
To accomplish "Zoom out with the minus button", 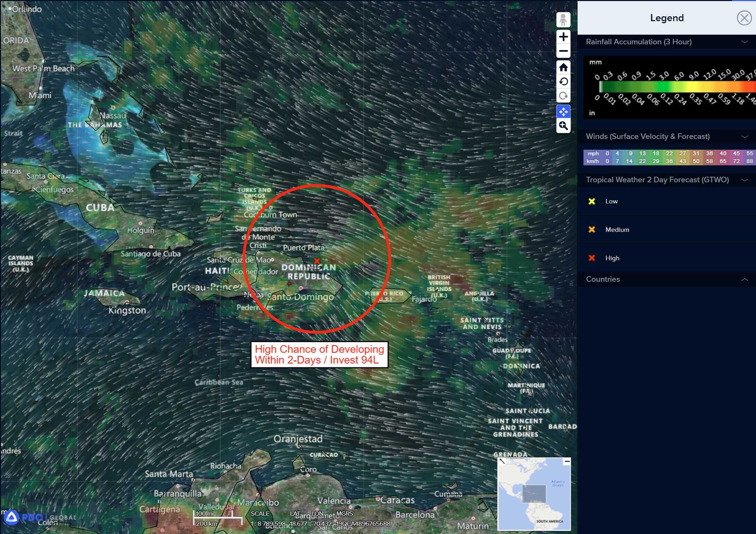I will (x=563, y=51).
